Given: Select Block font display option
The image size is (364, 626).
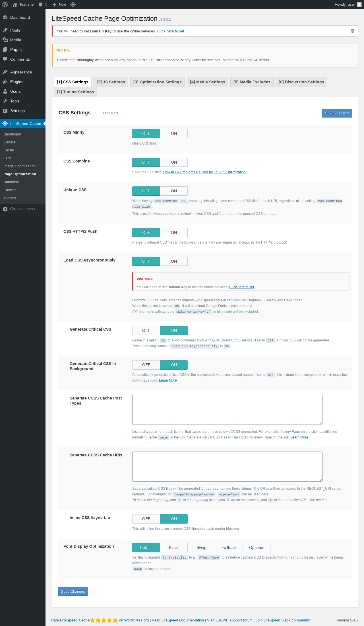Looking at the screenshot, I should 174,547.
